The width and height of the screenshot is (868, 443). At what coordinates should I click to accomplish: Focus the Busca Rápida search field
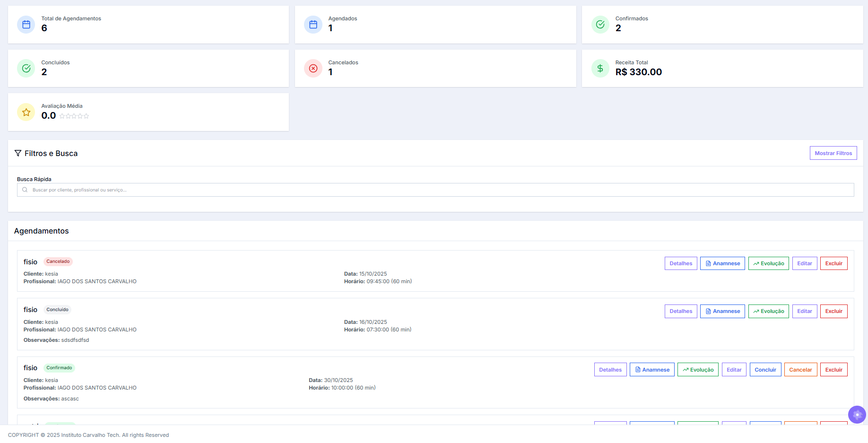[x=435, y=190]
